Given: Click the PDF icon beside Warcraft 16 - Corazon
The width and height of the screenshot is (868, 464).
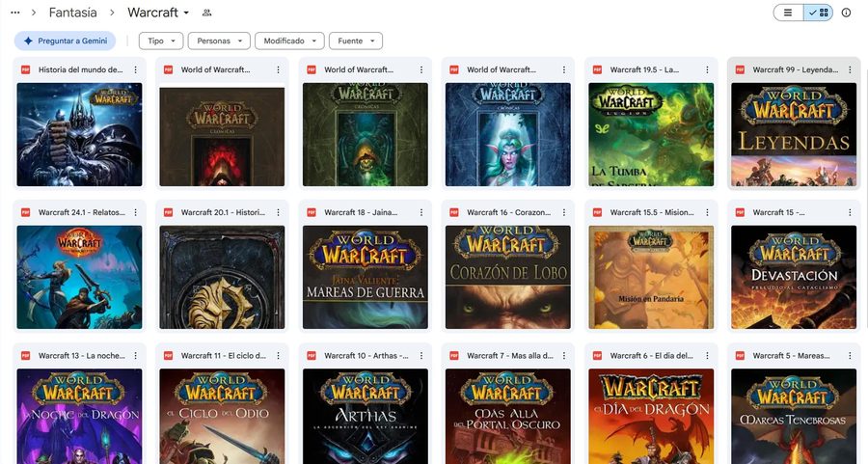Looking at the screenshot, I should coord(454,212).
